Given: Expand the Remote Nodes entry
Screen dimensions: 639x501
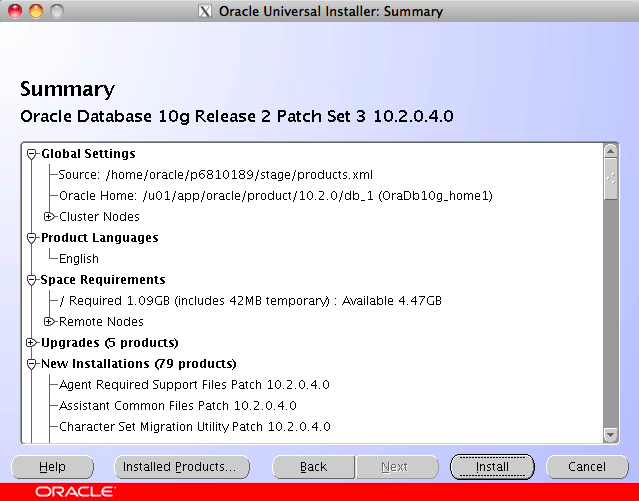Looking at the screenshot, I should [x=50, y=322].
